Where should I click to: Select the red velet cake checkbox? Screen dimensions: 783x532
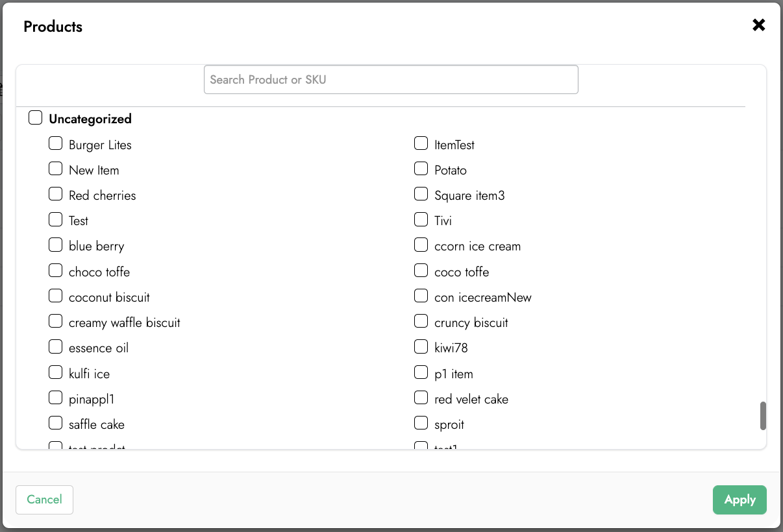(x=421, y=398)
